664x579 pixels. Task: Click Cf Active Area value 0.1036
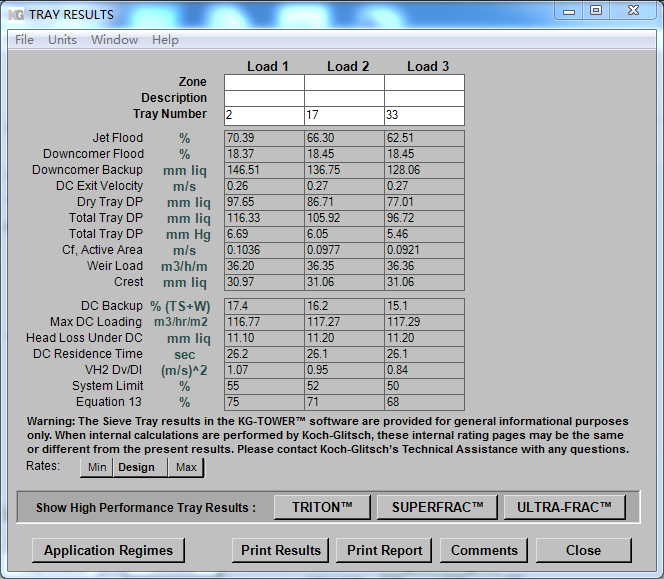coord(264,250)
